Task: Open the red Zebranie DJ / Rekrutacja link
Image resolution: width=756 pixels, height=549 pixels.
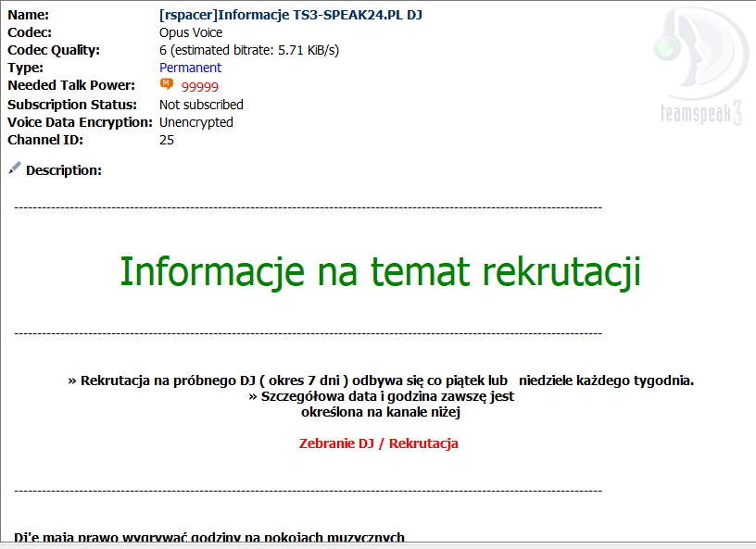Action: pyautogui.click(x=378, y=443)
